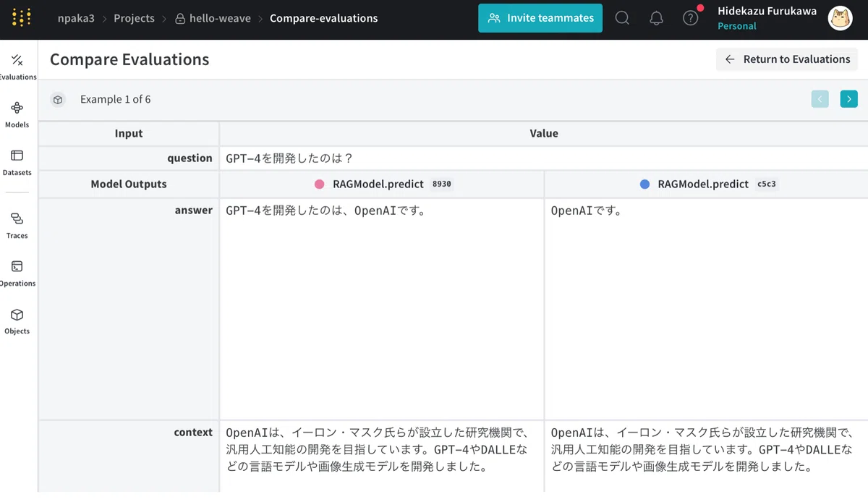Image resolution: width=868 pixels, height=502 pixels.
Task: Click the lock icon before hello-weave
Action: coord(180,19)
